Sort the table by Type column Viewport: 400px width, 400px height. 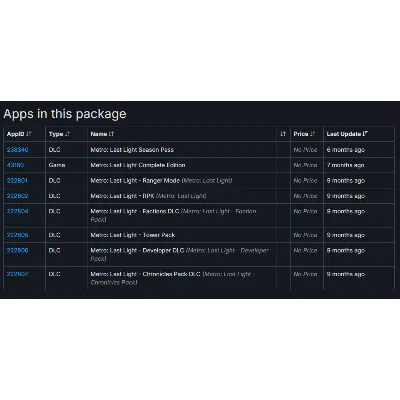pos(59,134)
